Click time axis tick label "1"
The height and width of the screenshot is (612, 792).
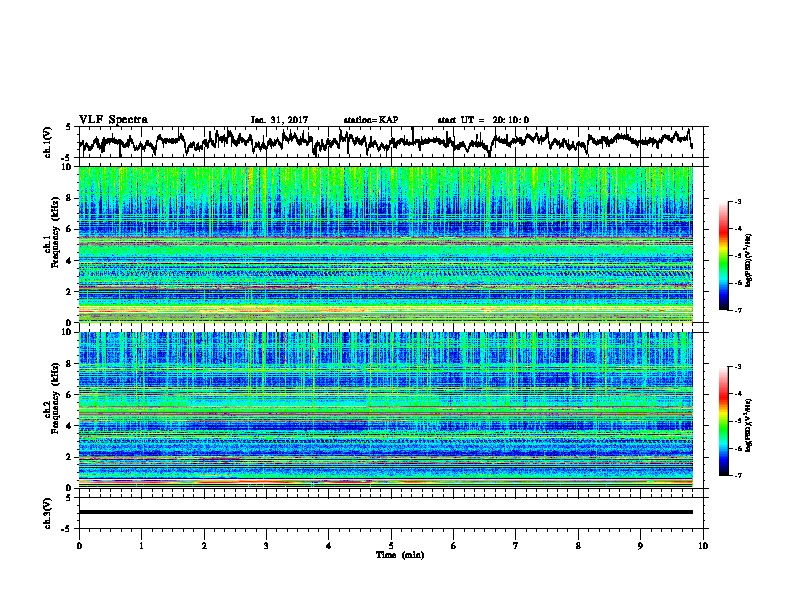[x=142, y=546]
